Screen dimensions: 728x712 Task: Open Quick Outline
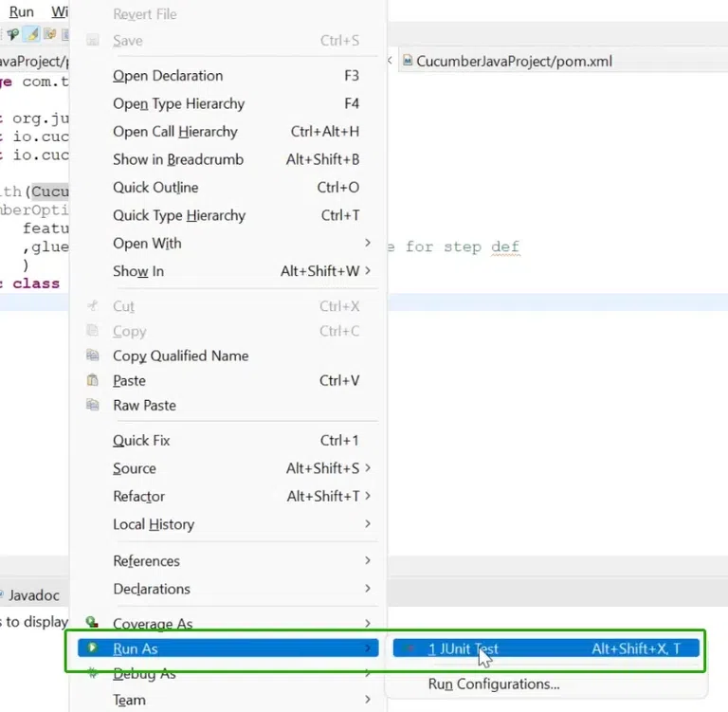pyautogui.click(x=227, y=187)
